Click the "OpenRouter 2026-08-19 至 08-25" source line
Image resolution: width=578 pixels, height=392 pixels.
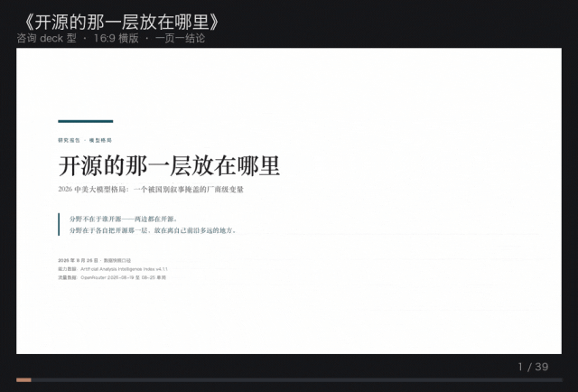(112, 277)
